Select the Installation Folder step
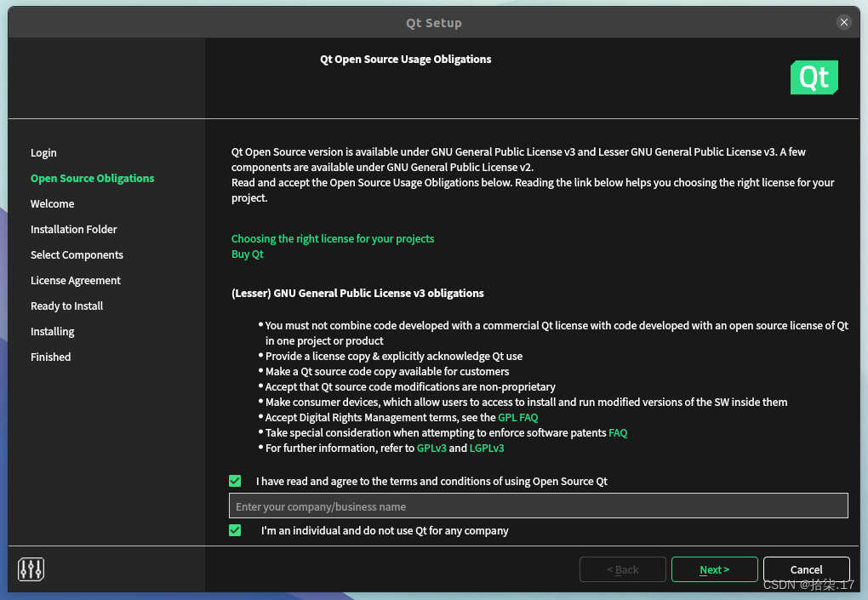Screen dimensions: 868x600 [74, 229]
